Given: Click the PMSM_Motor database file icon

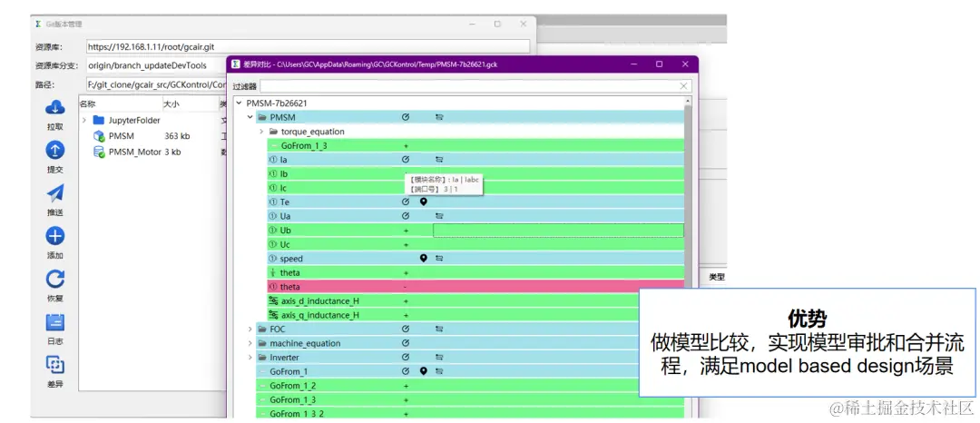Looking at the screenshot, I should tap(98, 152).
